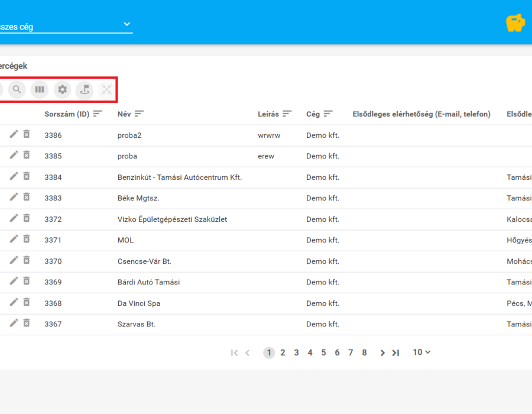This screenshot has height=414, width=532.
Task: Delete the MOL row 3371
Action: click(x=27, y=239)
